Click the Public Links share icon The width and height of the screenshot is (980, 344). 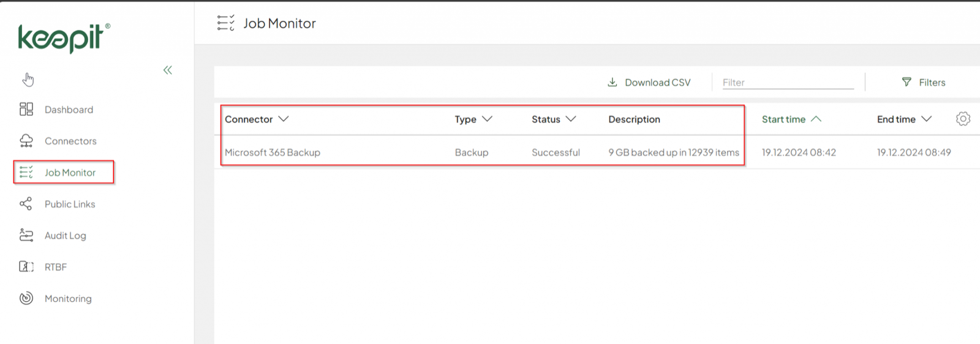coord(26,204)
